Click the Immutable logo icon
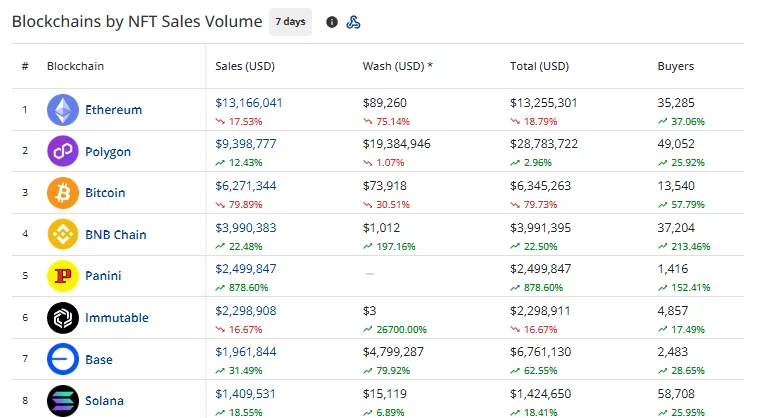 pos(63,318)
